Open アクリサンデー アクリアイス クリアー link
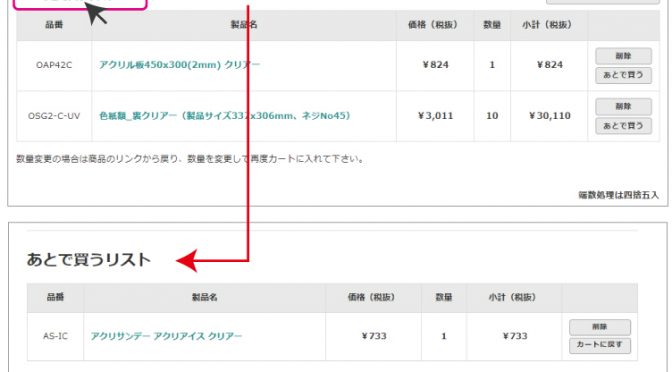Screen dimensions: 672x372 pyautogui.click(x=166, y=336)
